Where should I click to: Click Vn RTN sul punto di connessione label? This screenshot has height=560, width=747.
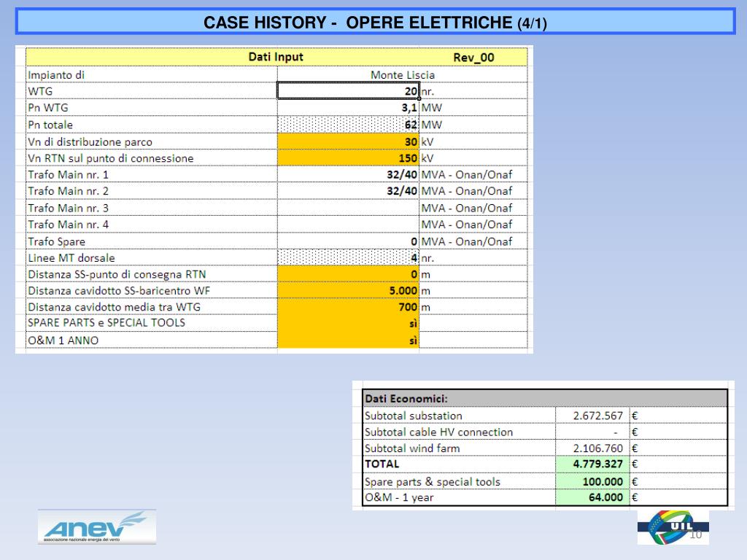coord(111,158)
